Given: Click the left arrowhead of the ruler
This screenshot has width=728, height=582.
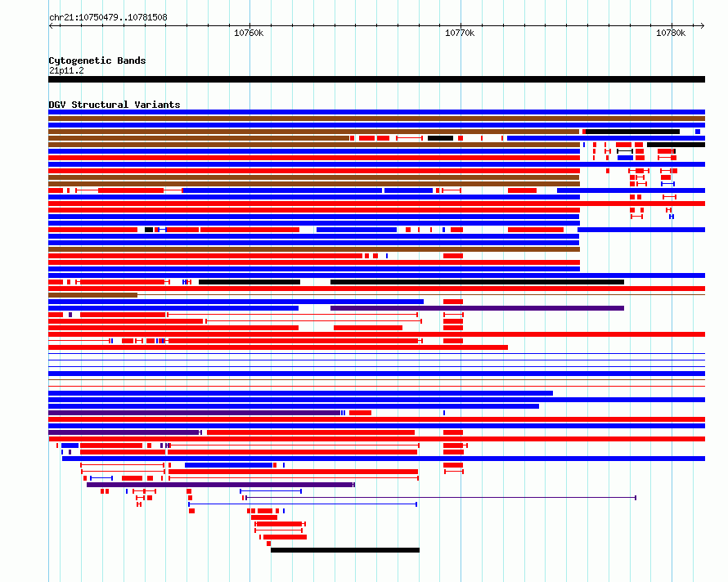Looking at the screenshot, I should (x=51, y=25).
